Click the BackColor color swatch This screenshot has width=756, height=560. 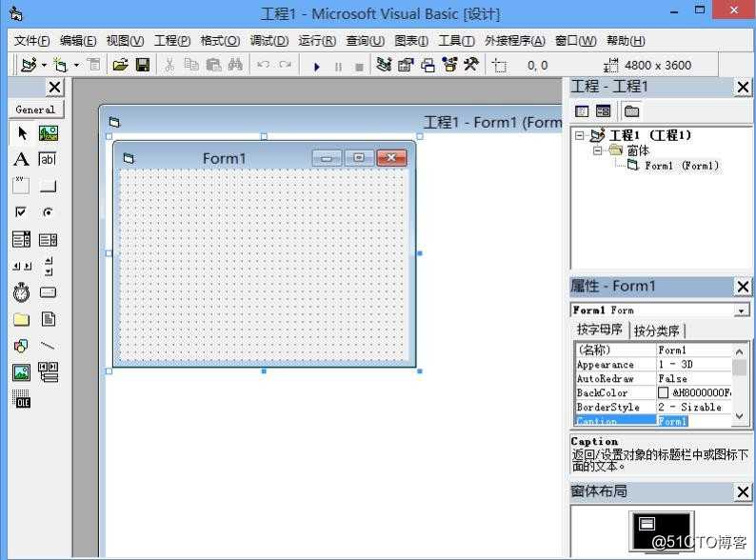pyautogui.click(x=664, y=392)
